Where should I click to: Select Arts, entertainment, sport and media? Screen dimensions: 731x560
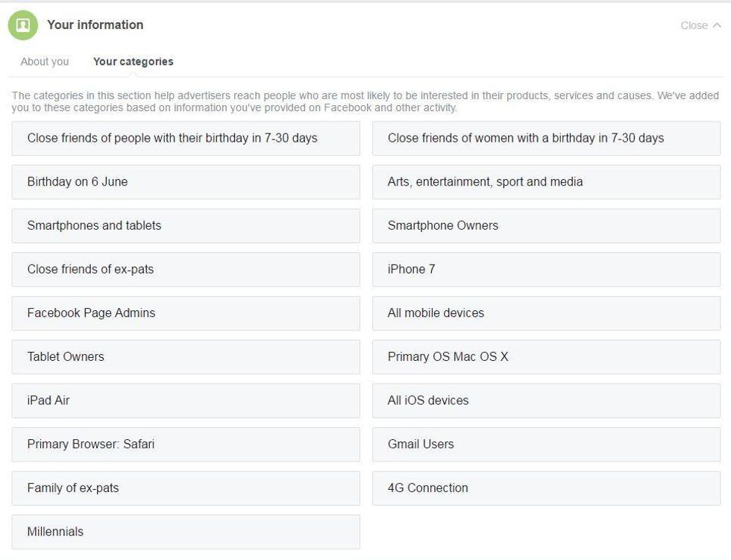tap(546, 182)
